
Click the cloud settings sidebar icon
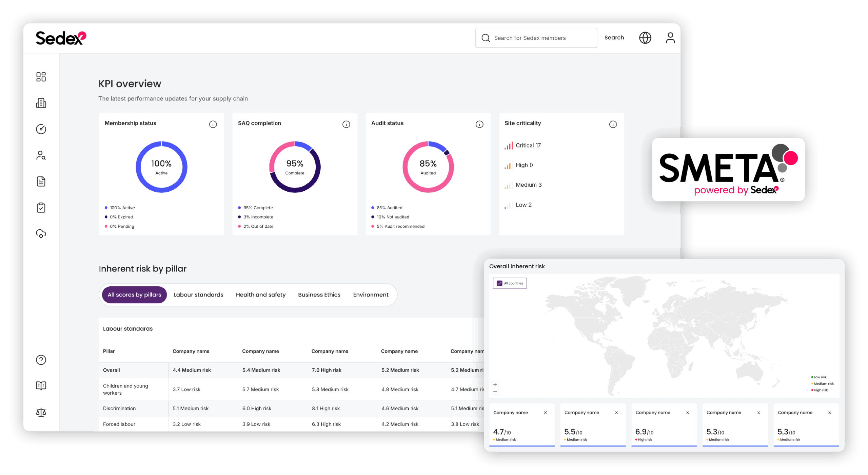click(41, 234)
